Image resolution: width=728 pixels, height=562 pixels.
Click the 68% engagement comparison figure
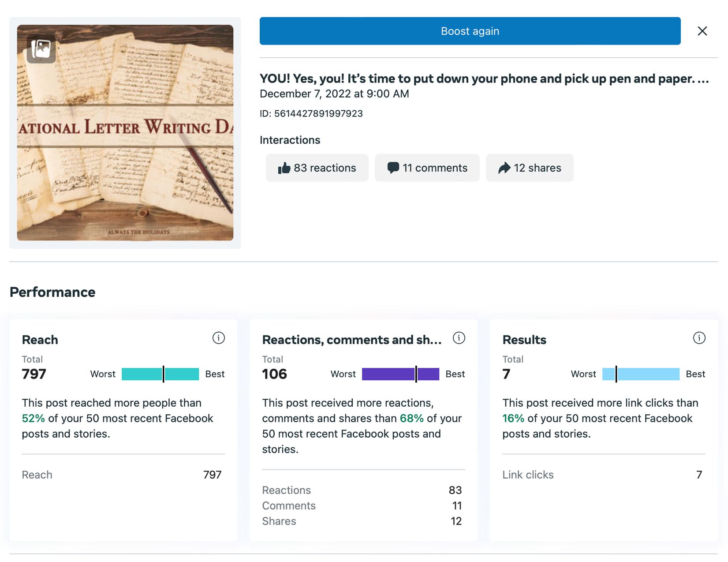tap(411, 418)
